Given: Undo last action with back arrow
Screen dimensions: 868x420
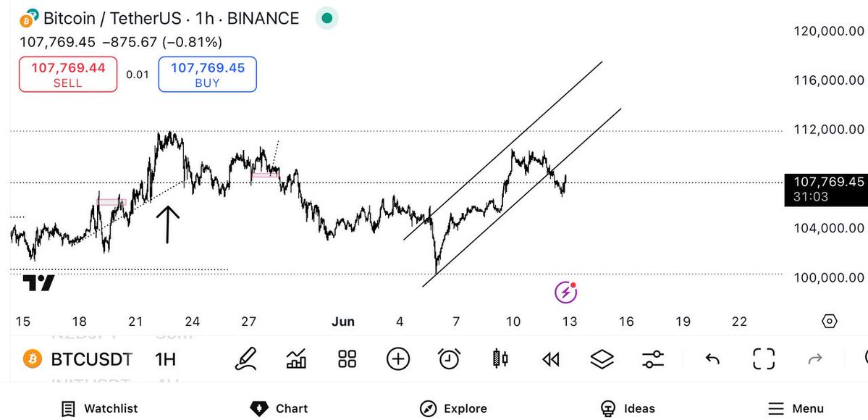Looking at the screenshot, I should 712,360.
